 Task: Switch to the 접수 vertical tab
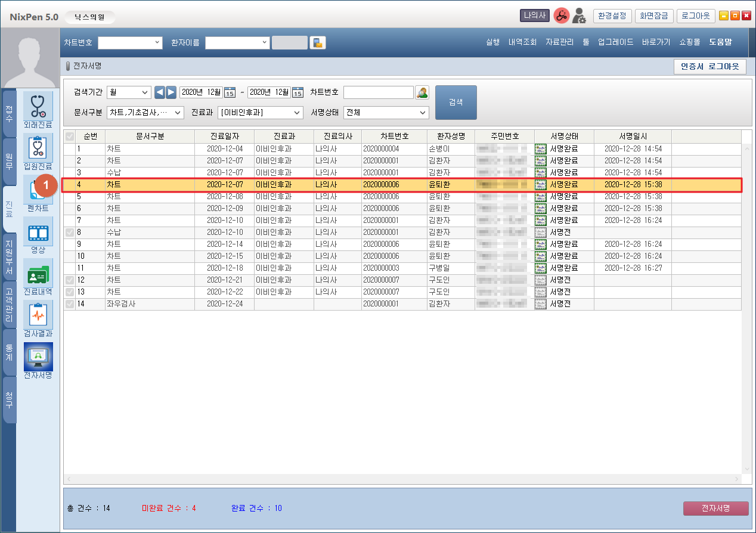point(9,113)
